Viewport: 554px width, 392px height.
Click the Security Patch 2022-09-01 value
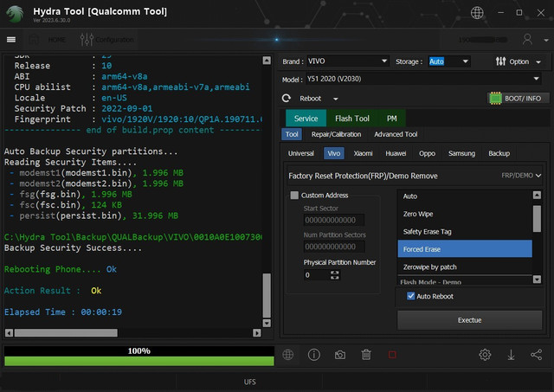click(127, 108)
